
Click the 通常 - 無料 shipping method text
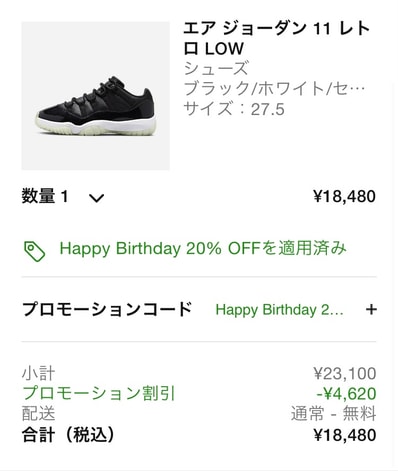pyautogui.click(x=333, y=414)
